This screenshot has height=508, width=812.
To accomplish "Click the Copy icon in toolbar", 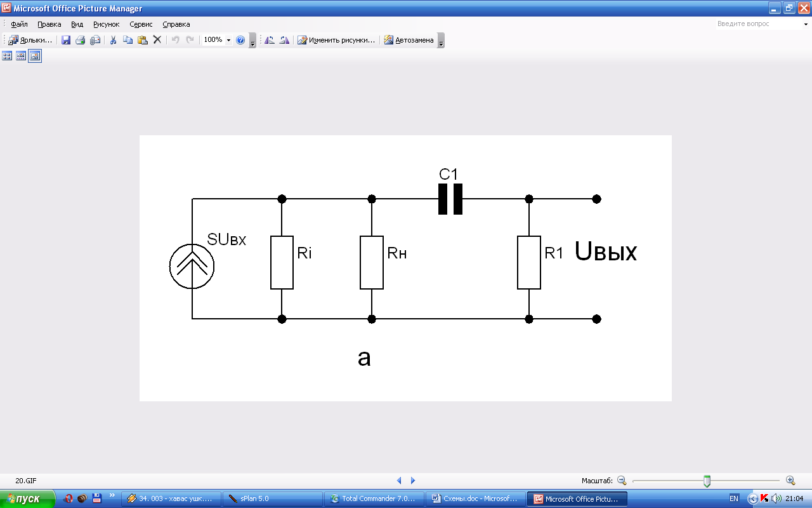I will 128,40.
